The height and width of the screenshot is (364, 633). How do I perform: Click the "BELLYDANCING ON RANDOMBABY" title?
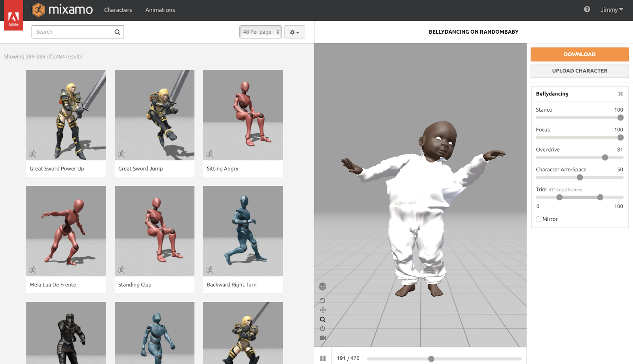pos(474,32)
